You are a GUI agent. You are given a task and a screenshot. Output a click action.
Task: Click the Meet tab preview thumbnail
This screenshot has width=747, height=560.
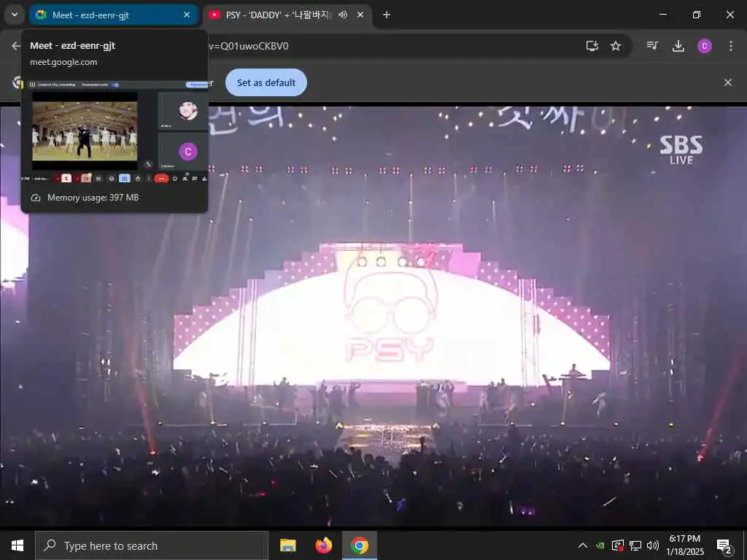pyautogui.click(x=115, y=132)
